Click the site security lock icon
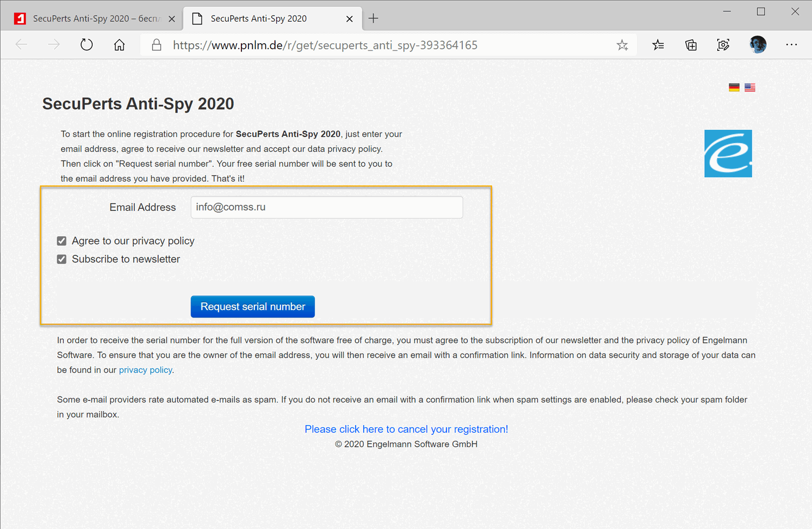 click(x=156, y=45)
